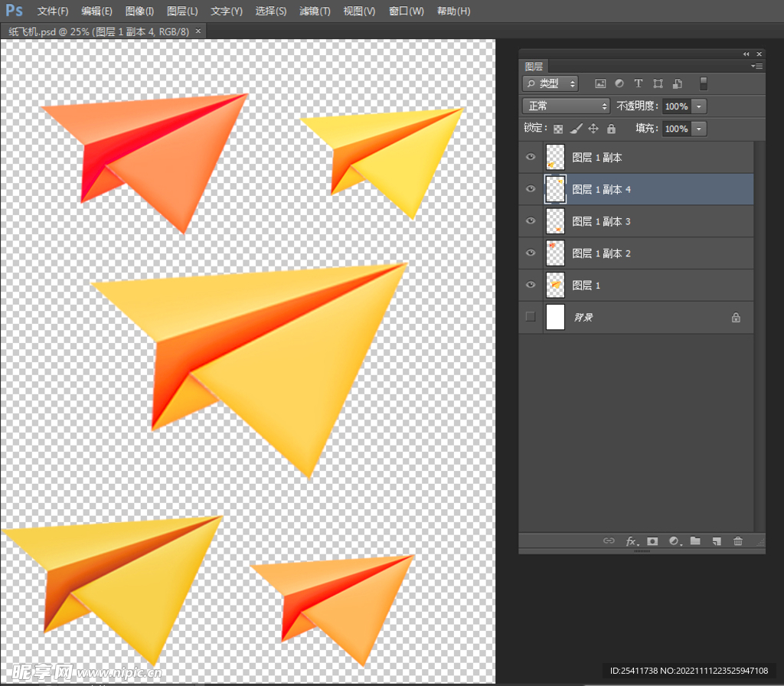Lock image pixels brush icon

tap(576, 129)
